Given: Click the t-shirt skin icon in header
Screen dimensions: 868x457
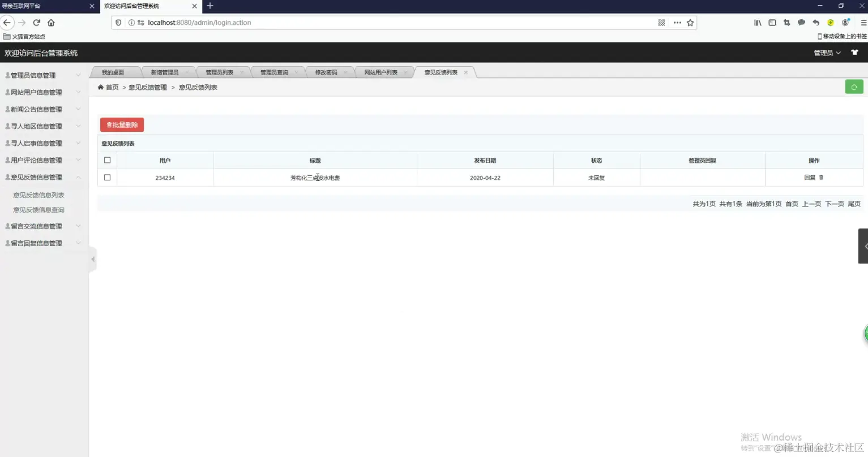Looking at the screenshot, I should pyautogui.click(x=854, y=53).
